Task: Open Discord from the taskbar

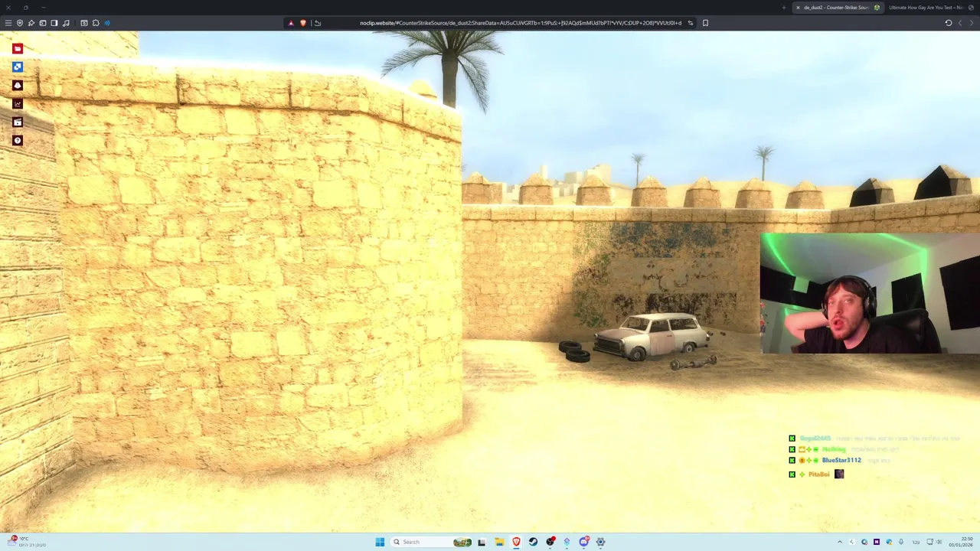Action: pos(584,542)
